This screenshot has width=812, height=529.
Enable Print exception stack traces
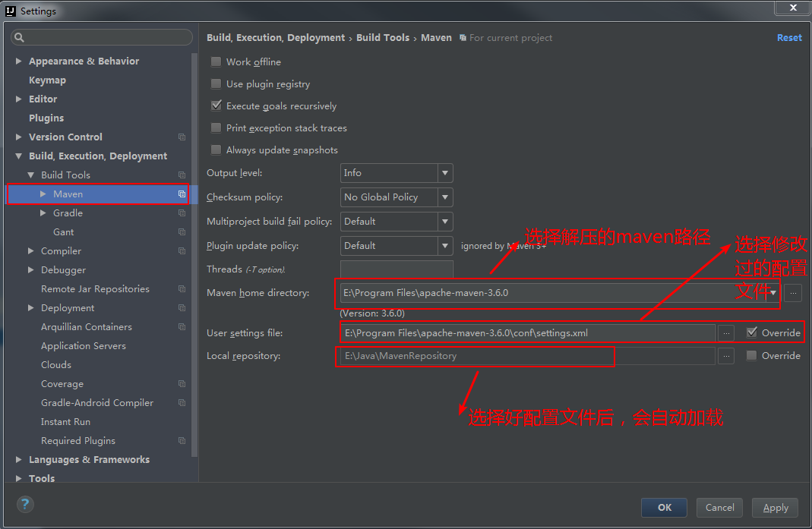pyautogui.click(x=216, y=128)
